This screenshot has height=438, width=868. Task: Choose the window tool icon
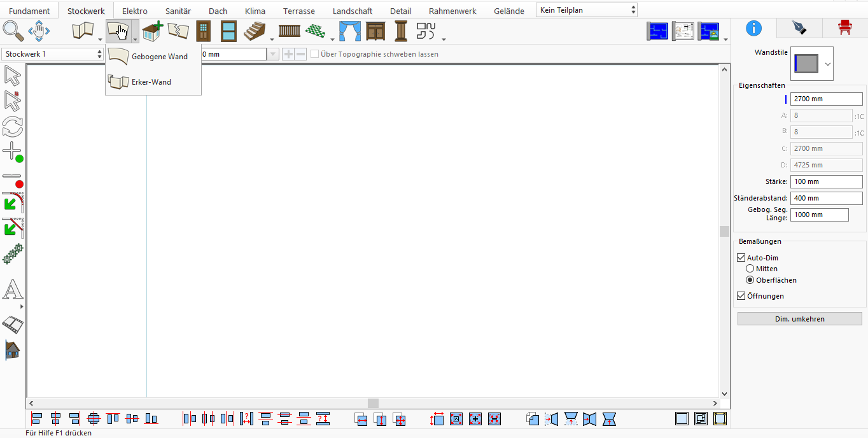click(229, 31)
